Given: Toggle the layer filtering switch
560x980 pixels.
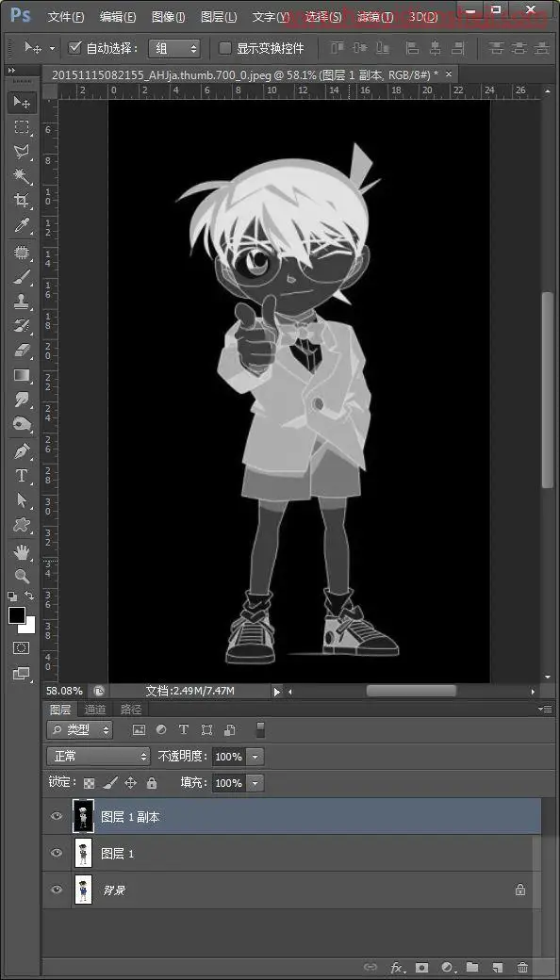Looking at the screenshot, I should tap(260, 729).
